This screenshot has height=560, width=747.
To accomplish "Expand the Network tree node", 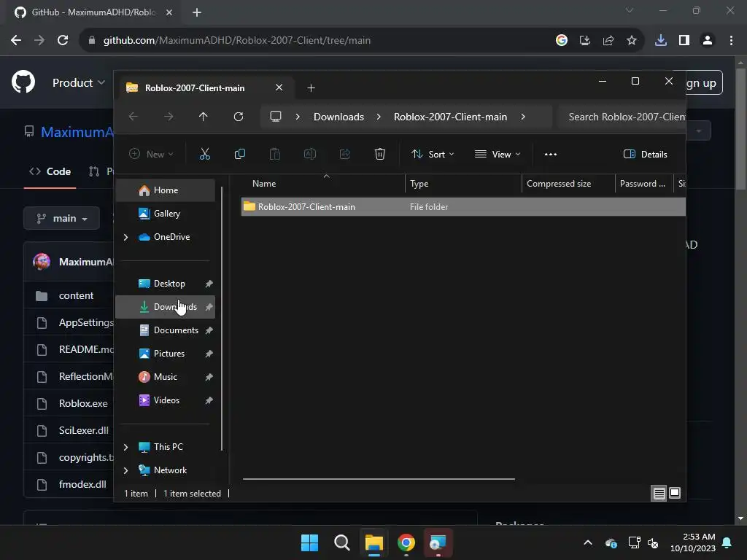I will pyautogui.click(x=125, y=470).
